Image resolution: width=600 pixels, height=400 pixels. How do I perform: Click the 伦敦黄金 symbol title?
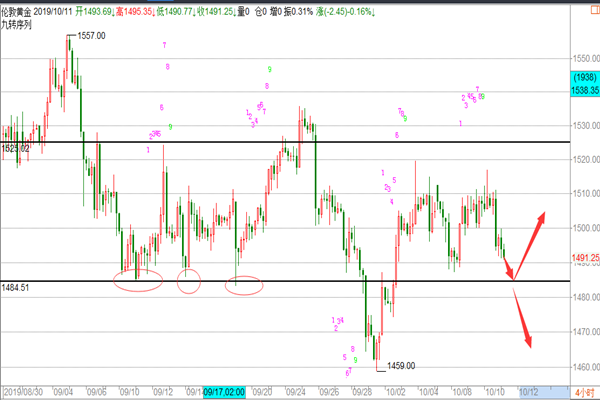tap(22, 8)
